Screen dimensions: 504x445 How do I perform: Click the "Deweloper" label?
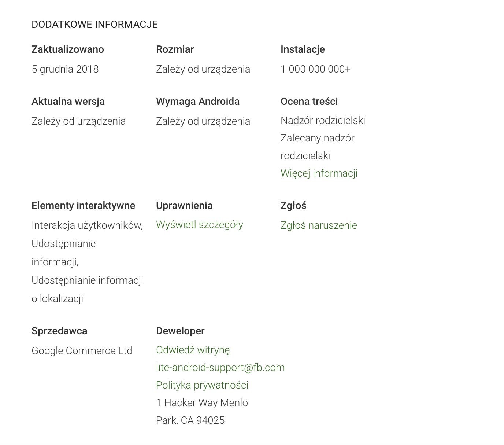(x=180, y=331)
